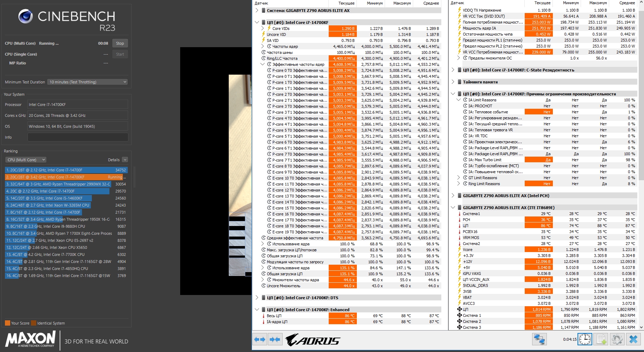Expand the Ring Limit Reasons row
Image resolution: width=644 pixels, height=352 pixels.
[x=459, y=184]
